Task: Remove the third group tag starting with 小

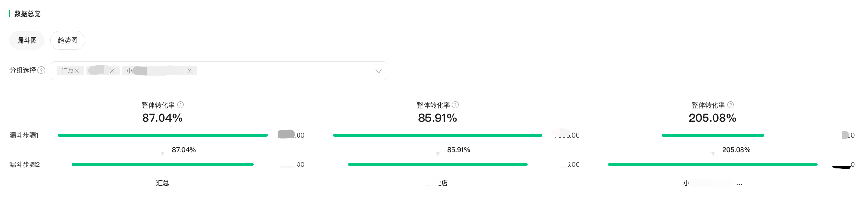Action: 190,71
